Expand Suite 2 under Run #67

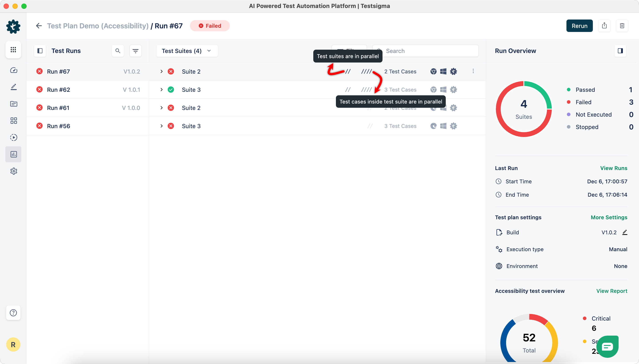(161, 71)
